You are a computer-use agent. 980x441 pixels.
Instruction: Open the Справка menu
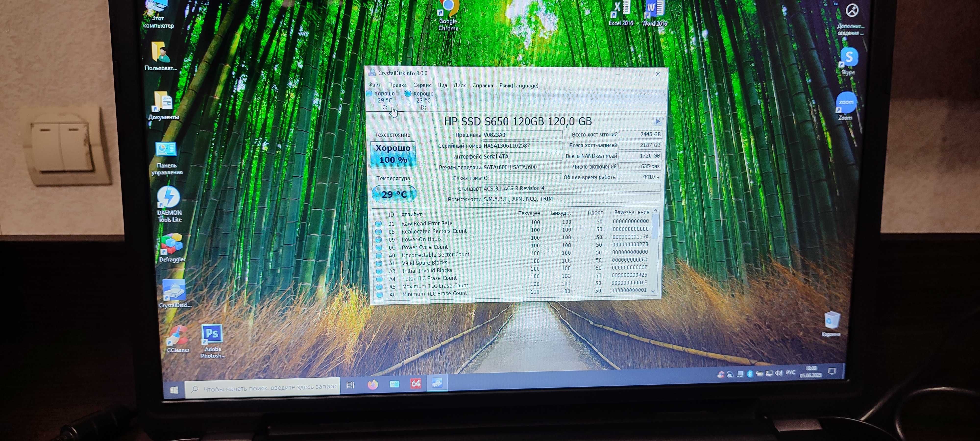(x=482, y=85)
